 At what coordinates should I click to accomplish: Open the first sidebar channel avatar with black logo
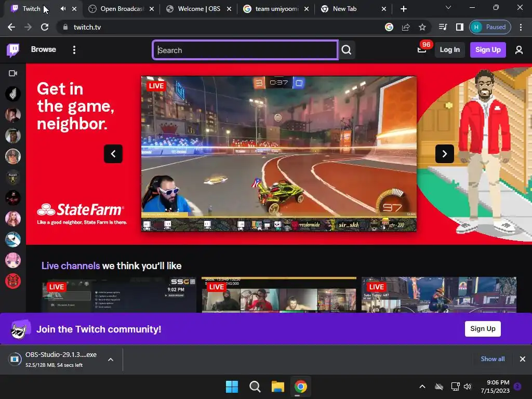point(13,94)
